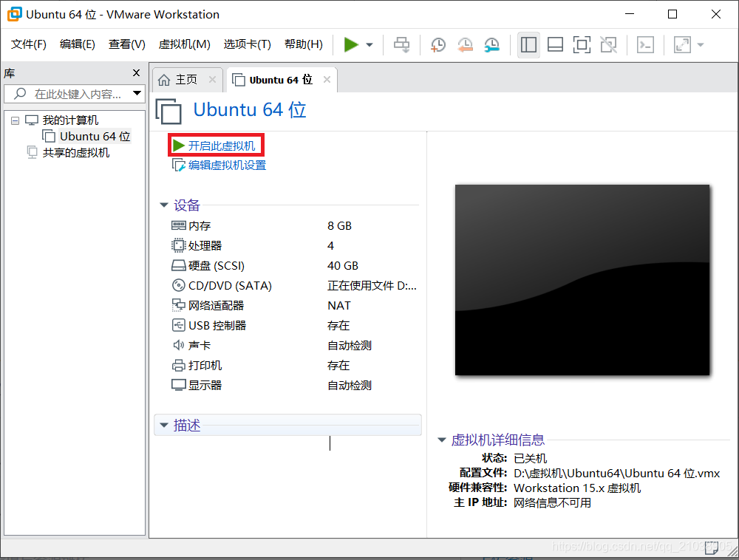Click the 声卡 sound card icon
739x560 pixels.
coord(179,345)
